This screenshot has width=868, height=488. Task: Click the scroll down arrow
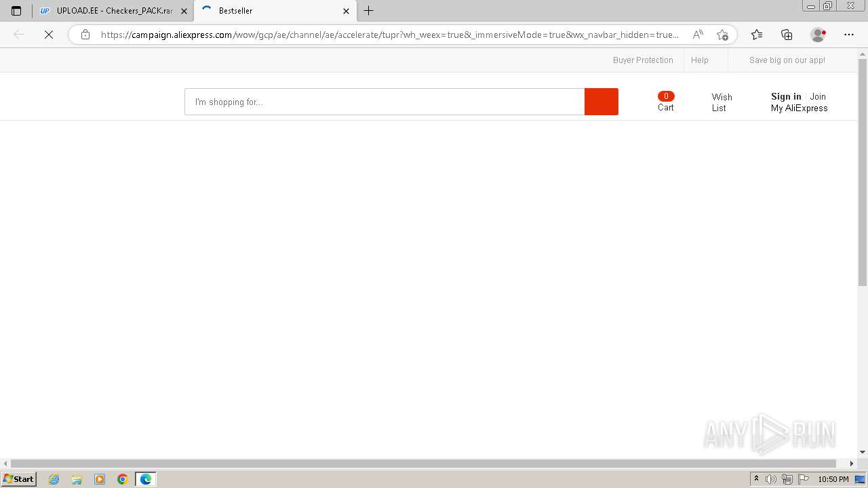(x=863, y=452)
